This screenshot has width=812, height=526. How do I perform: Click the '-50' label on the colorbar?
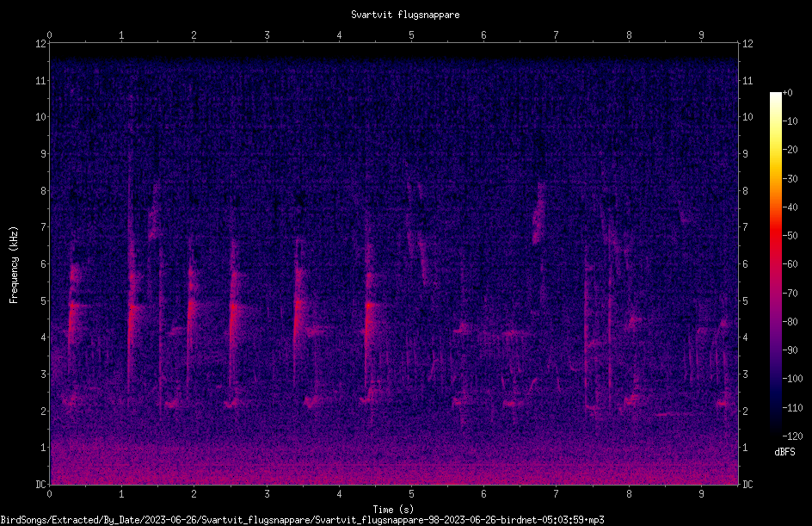point(790,236)
